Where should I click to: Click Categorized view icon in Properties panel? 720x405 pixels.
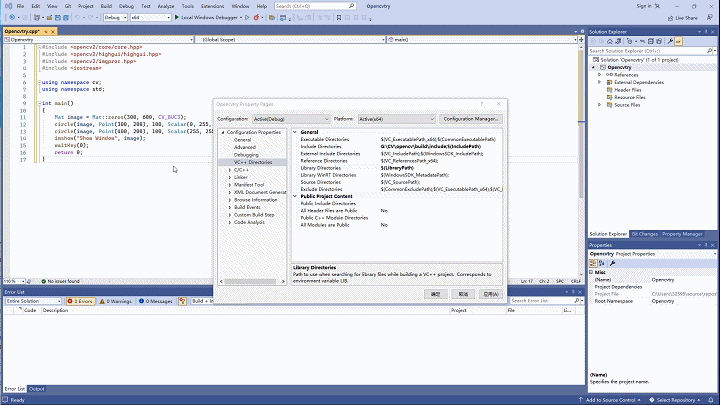click(593, 263)
